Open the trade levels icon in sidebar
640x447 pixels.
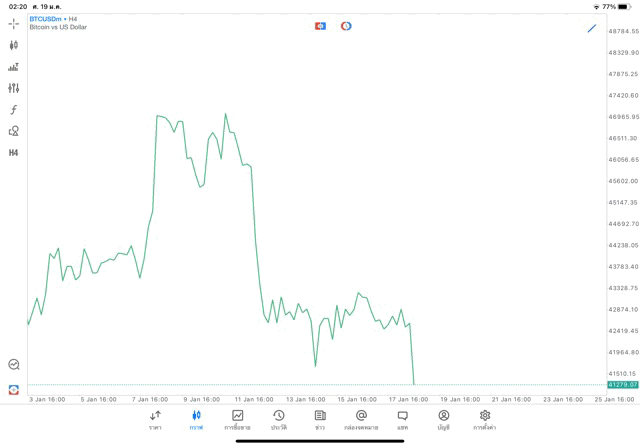13,67
